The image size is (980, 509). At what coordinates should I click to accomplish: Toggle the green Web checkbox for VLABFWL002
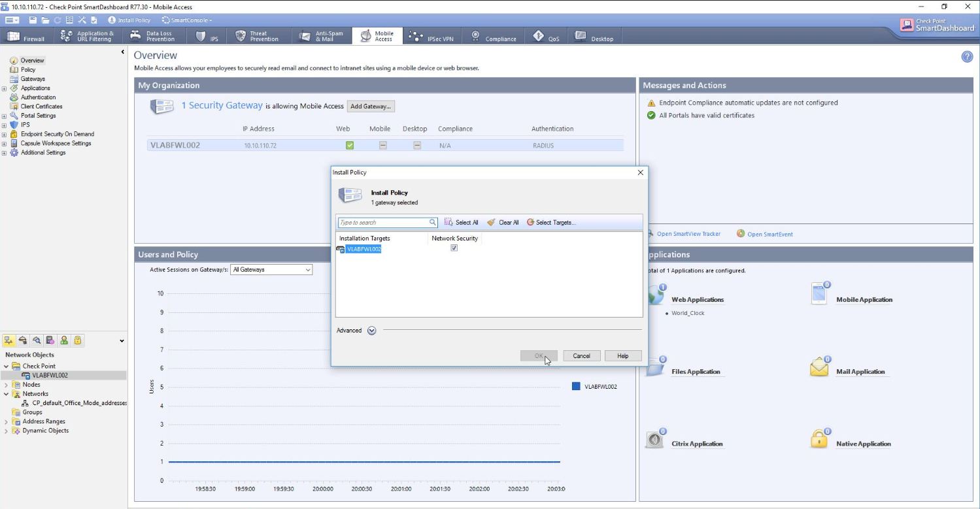(x=349, y=146)
